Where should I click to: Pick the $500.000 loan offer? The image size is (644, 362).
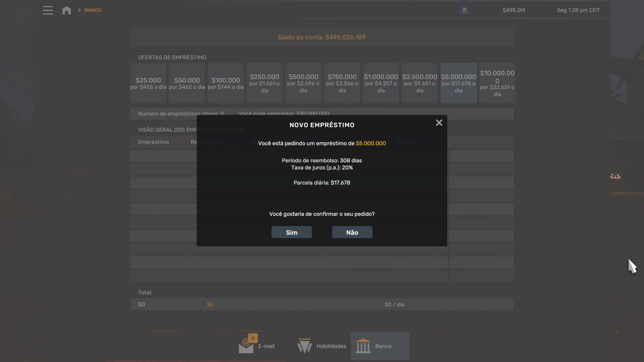point(303,83)
